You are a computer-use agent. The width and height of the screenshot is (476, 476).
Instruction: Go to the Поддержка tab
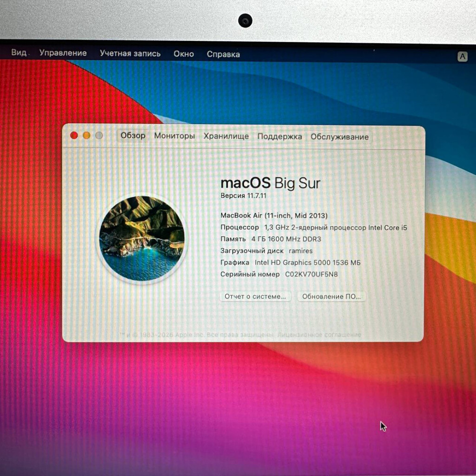tap(279, 137)
